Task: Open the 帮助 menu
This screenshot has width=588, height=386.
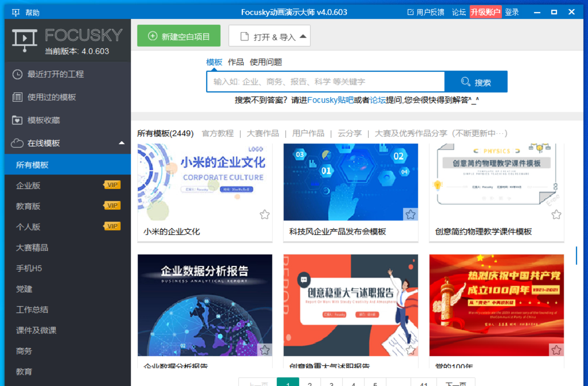Action: click(x=33, y=13)
